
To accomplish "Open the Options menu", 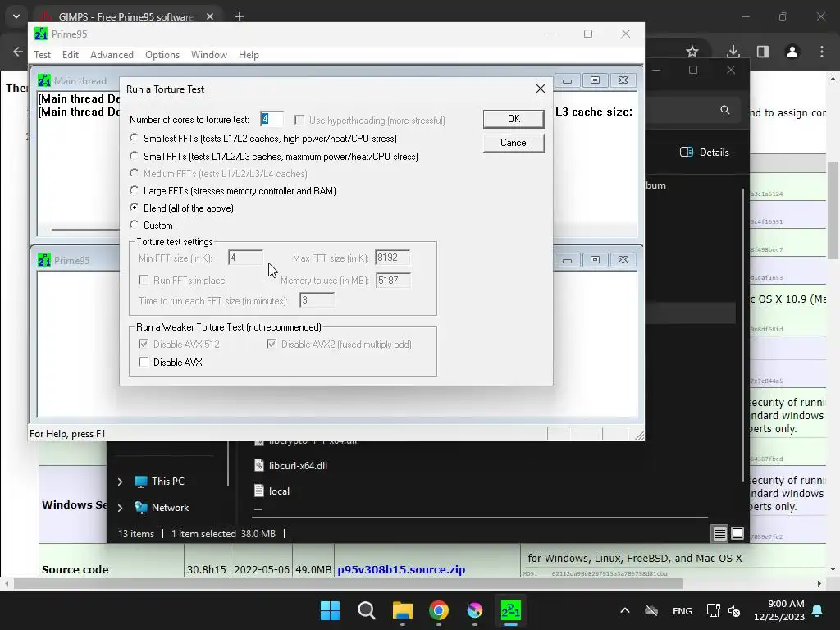I will pos(162,55).
